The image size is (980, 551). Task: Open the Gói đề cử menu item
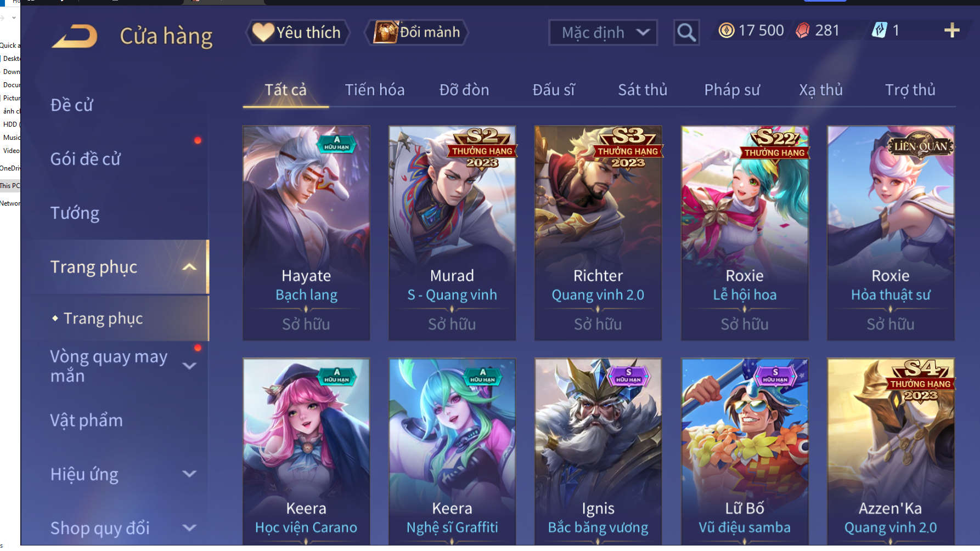pos(86,159)
